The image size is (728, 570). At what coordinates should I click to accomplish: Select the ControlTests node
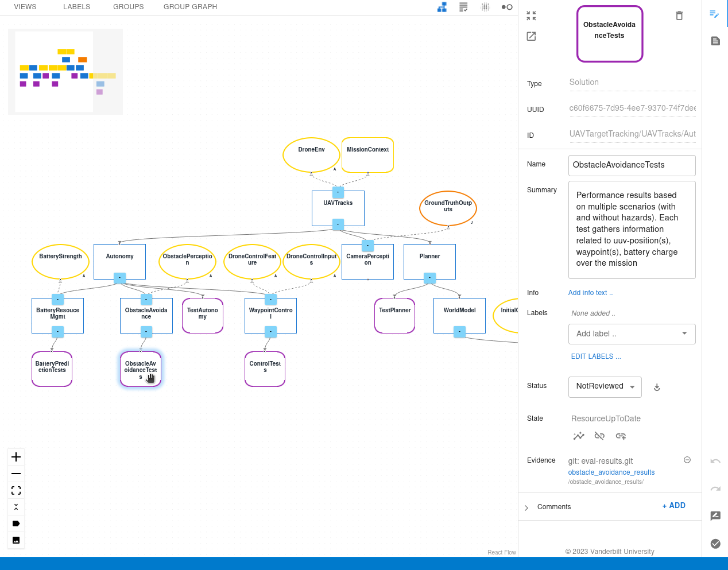point(265,369)
